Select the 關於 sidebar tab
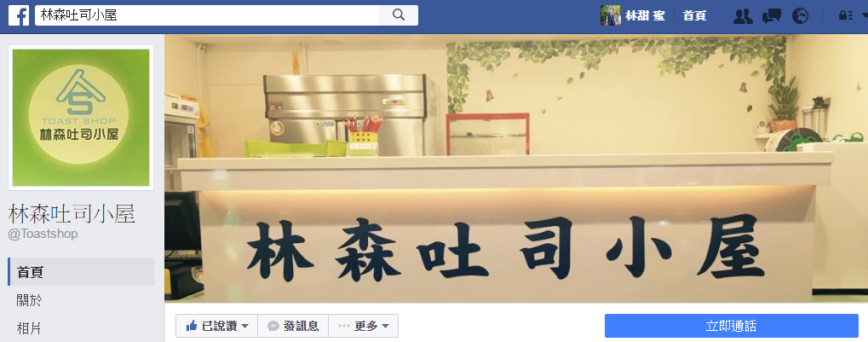Viewport: 868px width, 342px height. 81,300
